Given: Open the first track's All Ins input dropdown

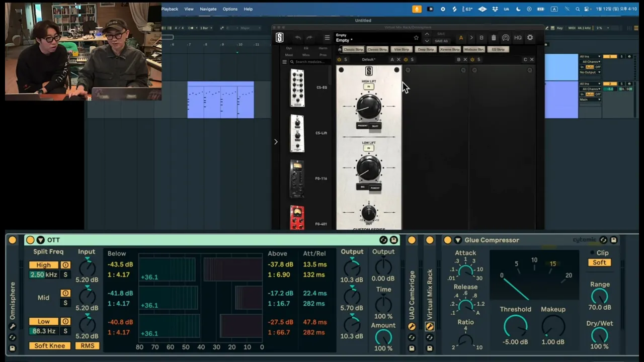Looking at the screenshot, I should [x=591, y=57].
